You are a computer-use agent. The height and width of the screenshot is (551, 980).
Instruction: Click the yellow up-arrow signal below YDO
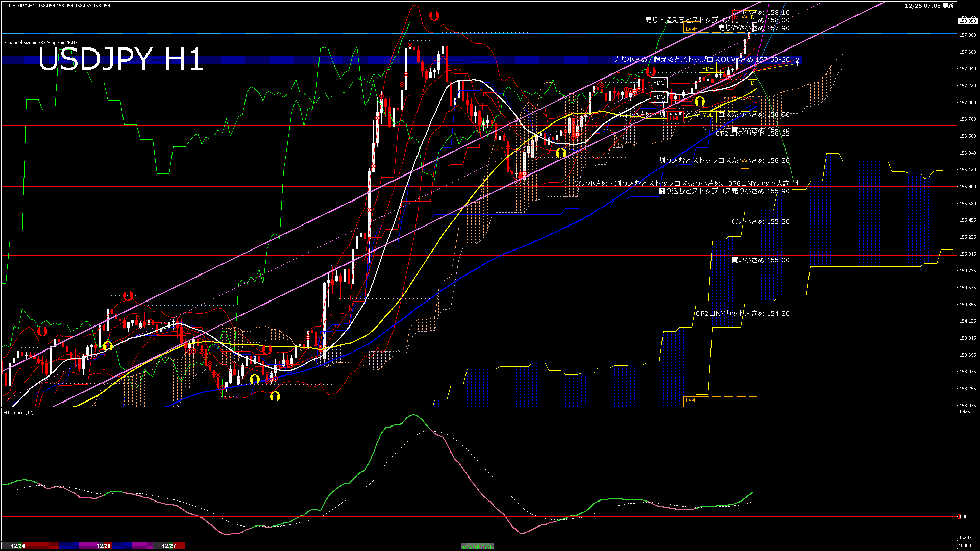tap(699, 102)
